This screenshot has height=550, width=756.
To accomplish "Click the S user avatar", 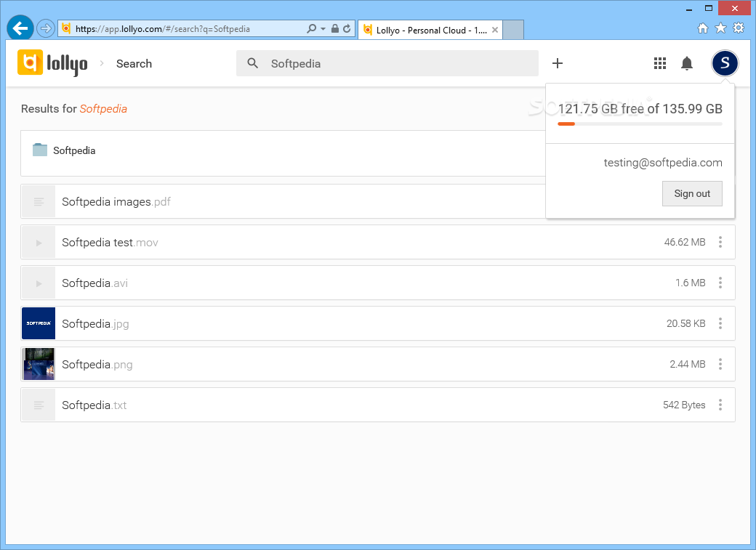I will [725, 63].
